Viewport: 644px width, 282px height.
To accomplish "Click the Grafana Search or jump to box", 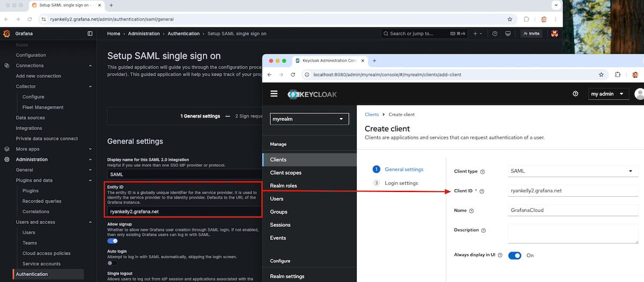I will [x=425, y=33].
